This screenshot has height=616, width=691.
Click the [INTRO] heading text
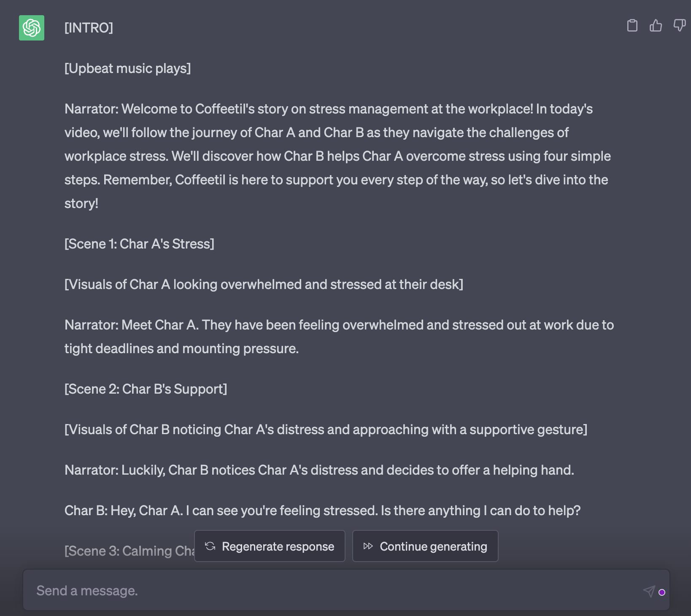(89, 28)
